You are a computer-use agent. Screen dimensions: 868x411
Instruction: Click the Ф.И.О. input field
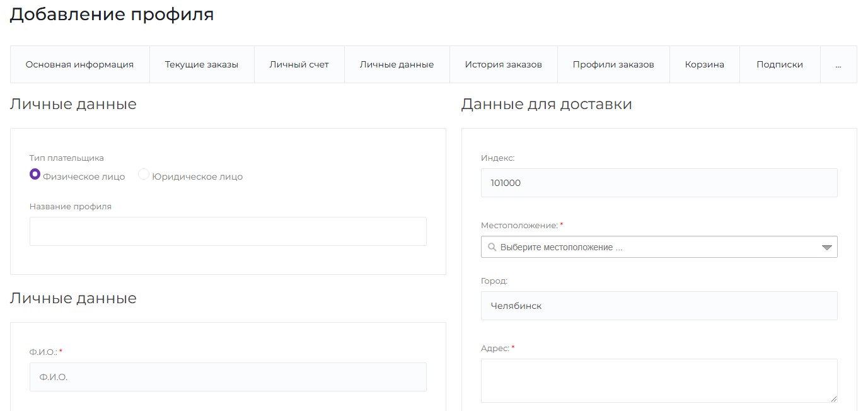pyautogui.click(x=228, y=376)
